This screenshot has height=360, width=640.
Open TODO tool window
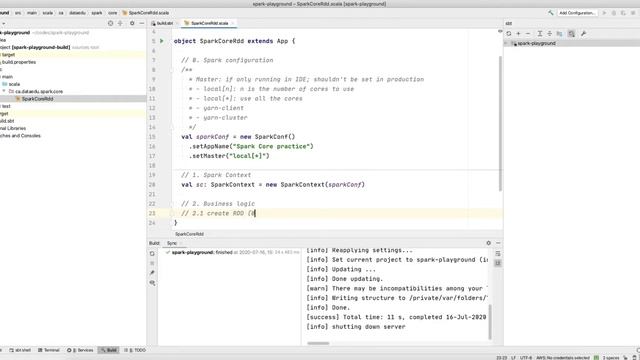point(135,350)
